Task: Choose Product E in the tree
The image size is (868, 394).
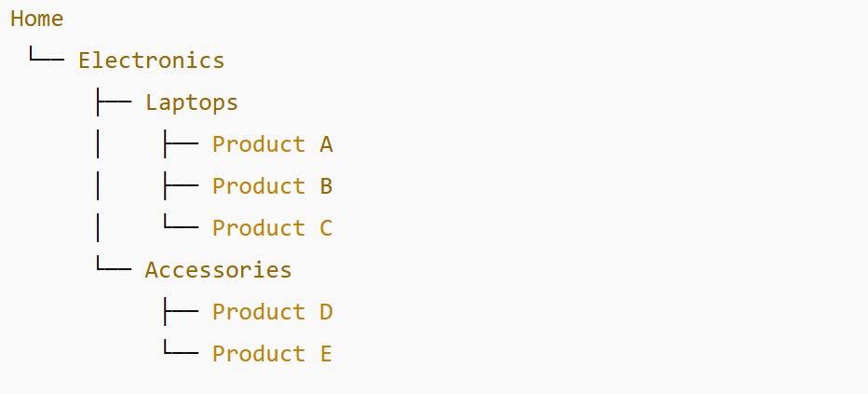Action: click(272, 354)
